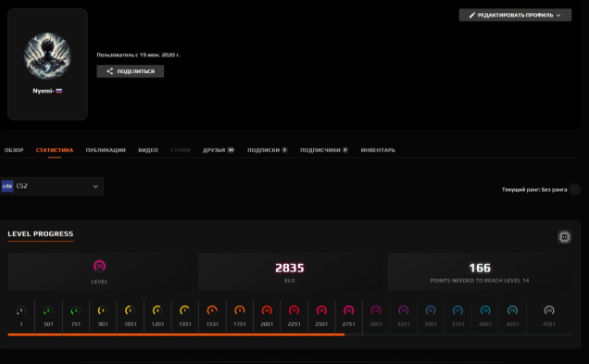Click the level 19 badge icon
Viewport: 589px width, 364px height.
(x=513, y=310)
